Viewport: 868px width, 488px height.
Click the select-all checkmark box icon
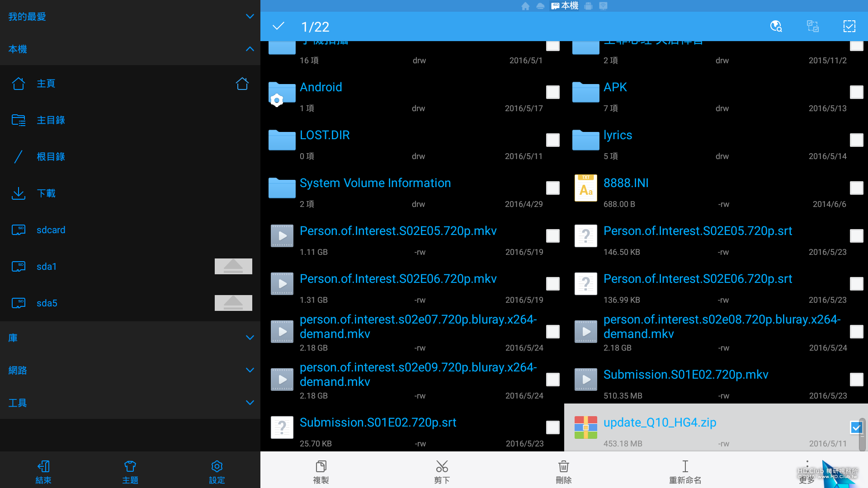click(849, 26)
